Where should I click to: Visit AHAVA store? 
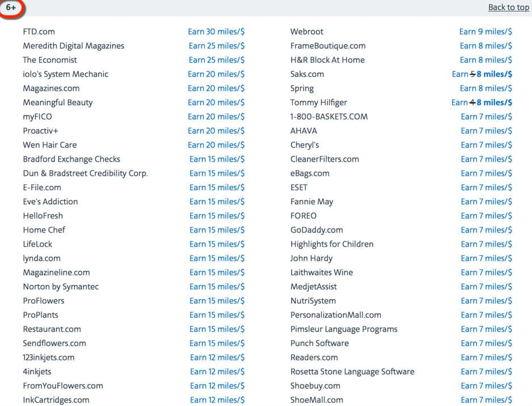coord(303,131)
